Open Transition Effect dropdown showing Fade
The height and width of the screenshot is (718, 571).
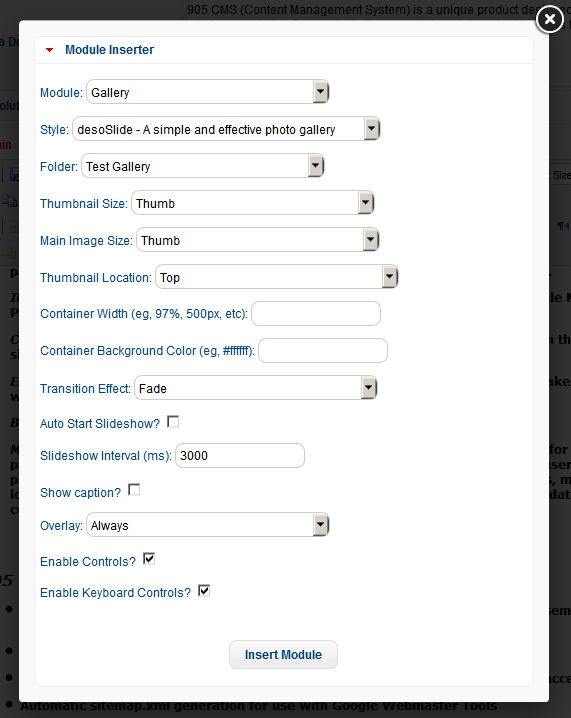click(x=256, y=388)
